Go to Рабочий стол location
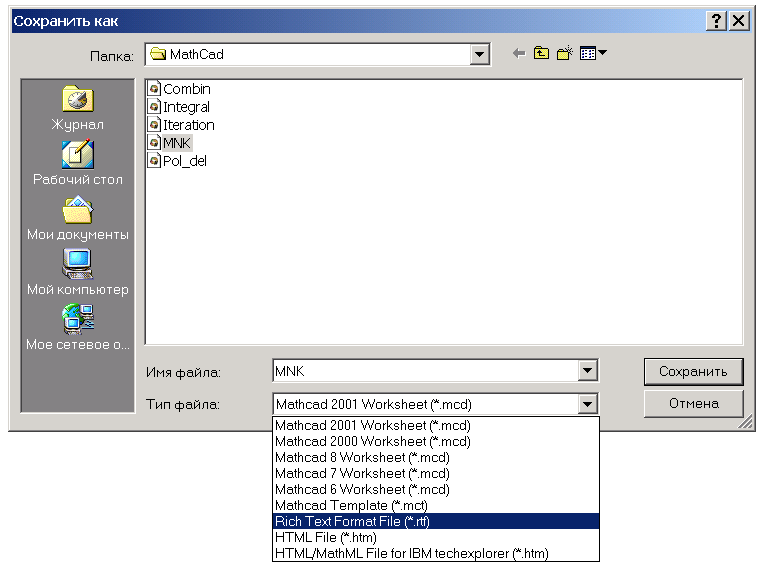This screenshot has width=780, height=567. (x=78, y=163)
